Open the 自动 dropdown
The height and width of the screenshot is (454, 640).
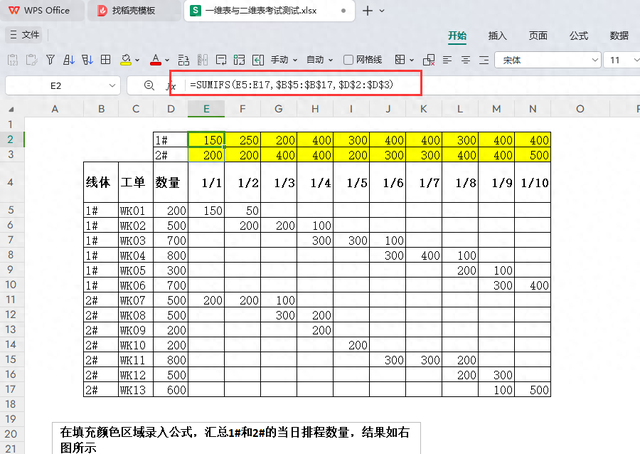[x=320, y=60]
